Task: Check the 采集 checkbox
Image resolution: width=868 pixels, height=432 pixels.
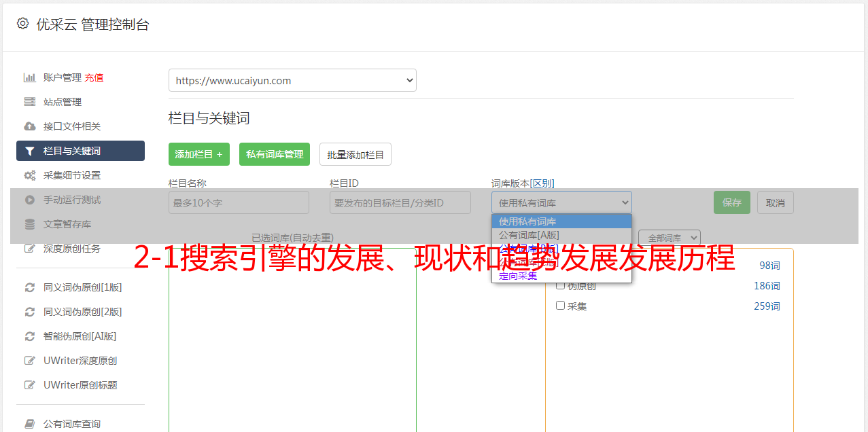Action: (561, 306)
